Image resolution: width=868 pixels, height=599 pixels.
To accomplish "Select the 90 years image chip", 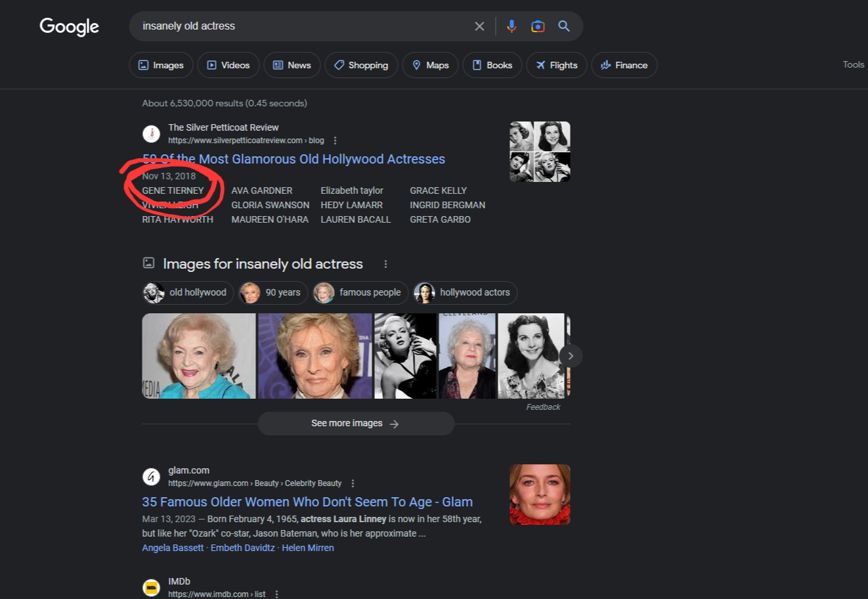I will tap(273, 292).
